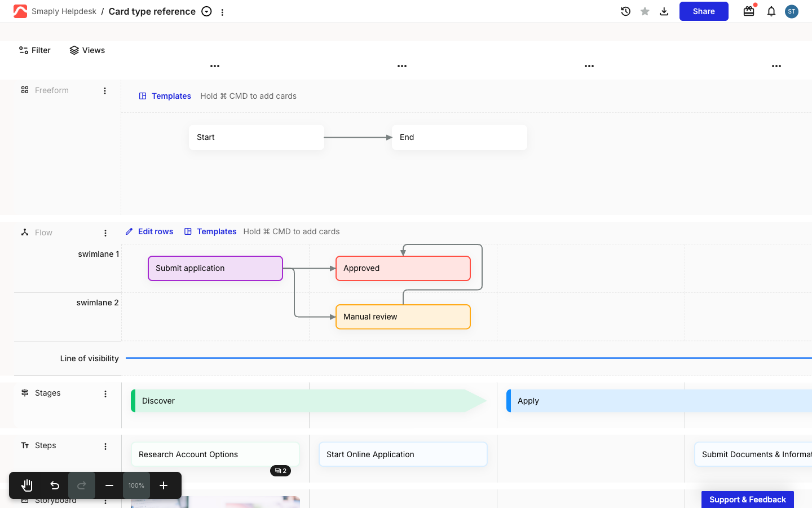Image resolution: width=812 pixels, height=508 pixels.
Task: Star this journey map as favorite
Action: click(645, 11)
